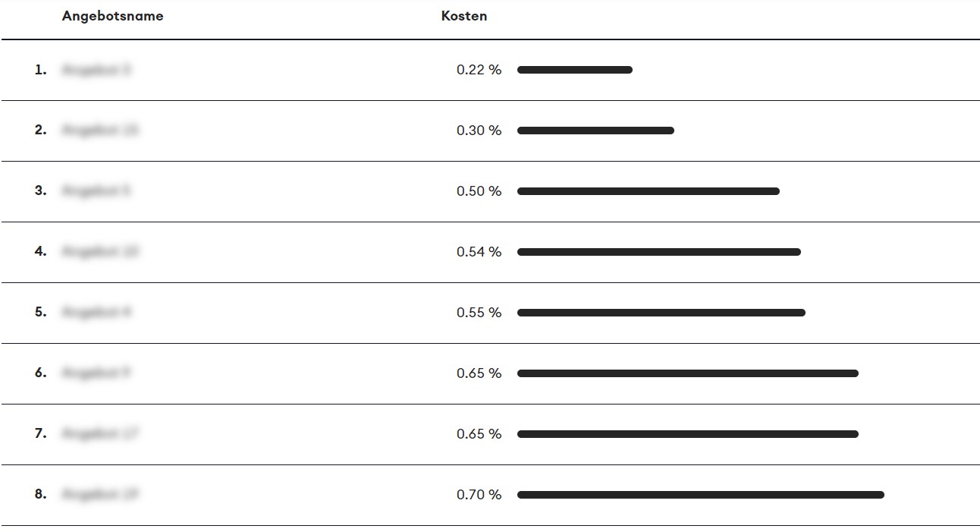
Task: Click rank number 3.
Action: click(x=40, y=190)
